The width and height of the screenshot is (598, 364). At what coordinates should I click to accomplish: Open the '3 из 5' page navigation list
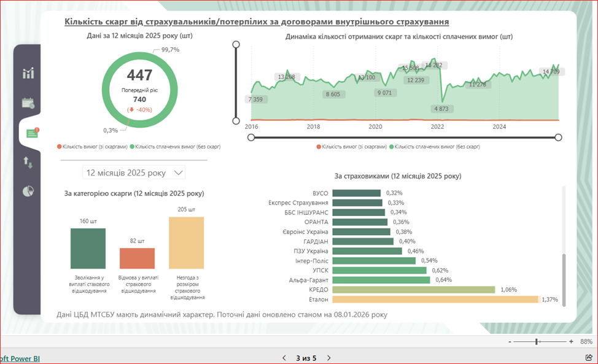(x=306, y=358)
